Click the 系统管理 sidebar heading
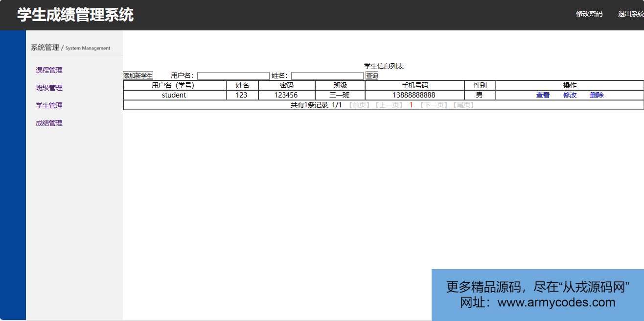The width and height of the screenshot is (644, 321). click(45, 48)
